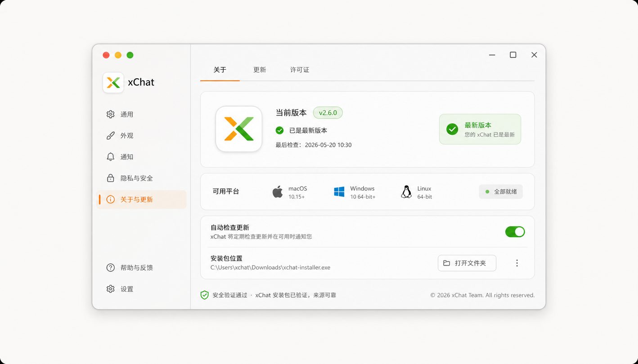Click the 帮助与反馈 question mark icon
638x364 pixels.
(110, 267)
